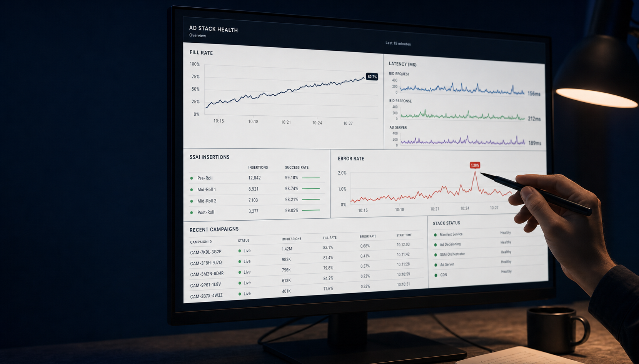Click the green dot beside Post-Roll
This screenshot has width=639, height=364.
tap(192, 212)
